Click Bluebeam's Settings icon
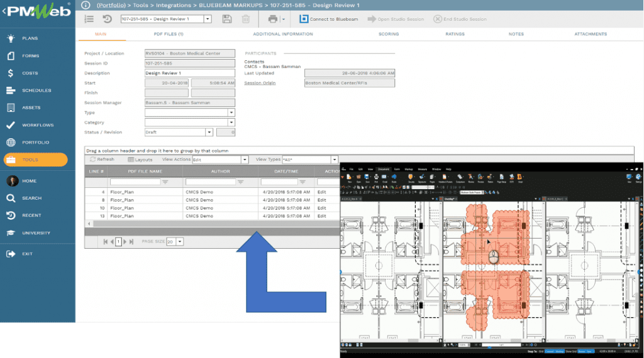644x358 pixels. click(638, 178)
